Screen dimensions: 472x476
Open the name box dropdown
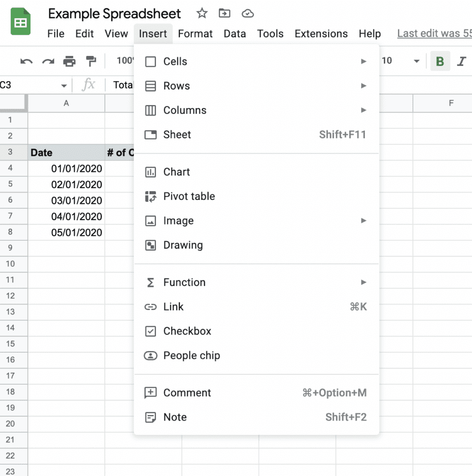63,84
